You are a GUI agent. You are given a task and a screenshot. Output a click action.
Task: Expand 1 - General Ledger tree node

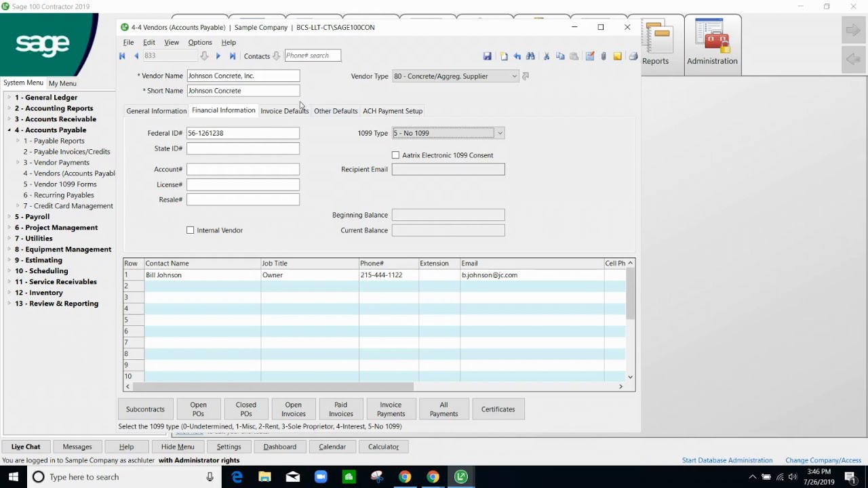(x=9, y=98)
